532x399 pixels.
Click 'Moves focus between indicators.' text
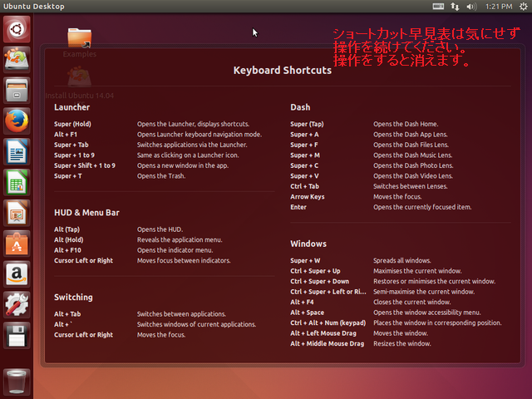[184, 260]
